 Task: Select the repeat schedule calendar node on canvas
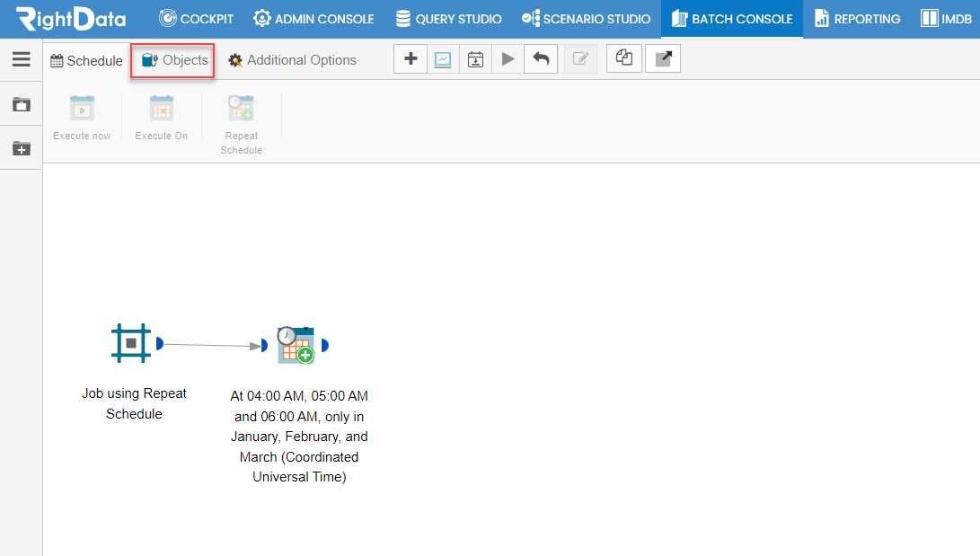296,345
